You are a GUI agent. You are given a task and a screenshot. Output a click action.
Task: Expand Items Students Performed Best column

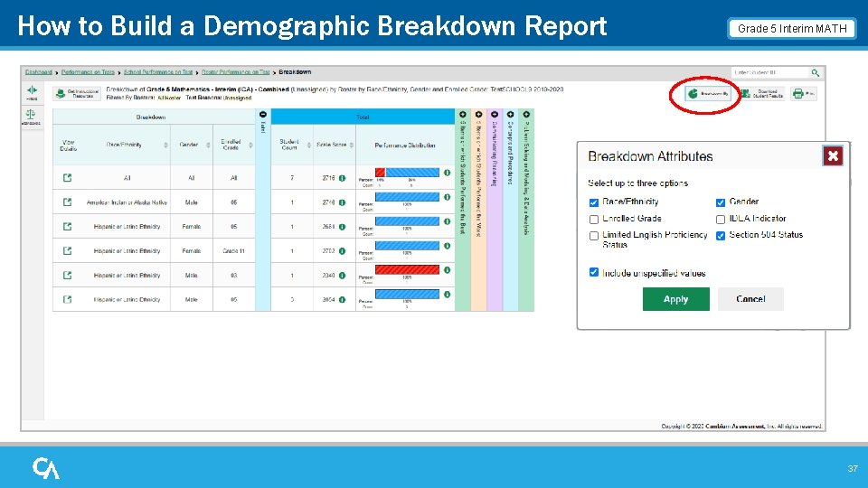463,115
